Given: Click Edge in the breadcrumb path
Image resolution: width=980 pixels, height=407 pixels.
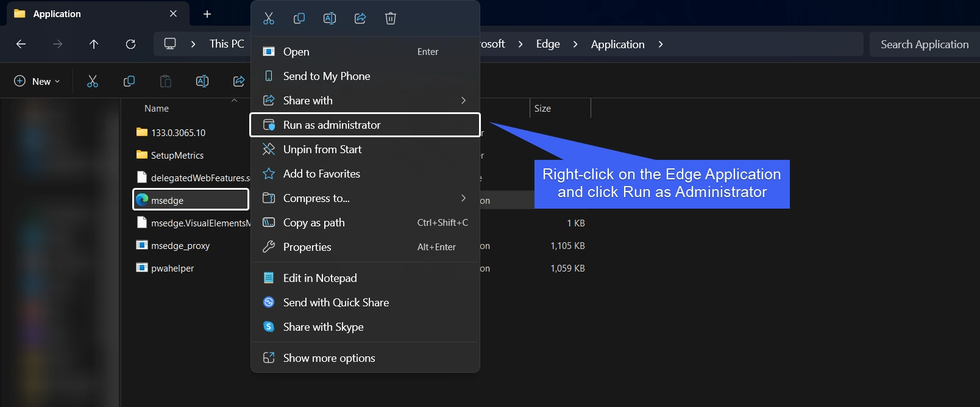Looking at the screenshot, I should tap(548, 44).
